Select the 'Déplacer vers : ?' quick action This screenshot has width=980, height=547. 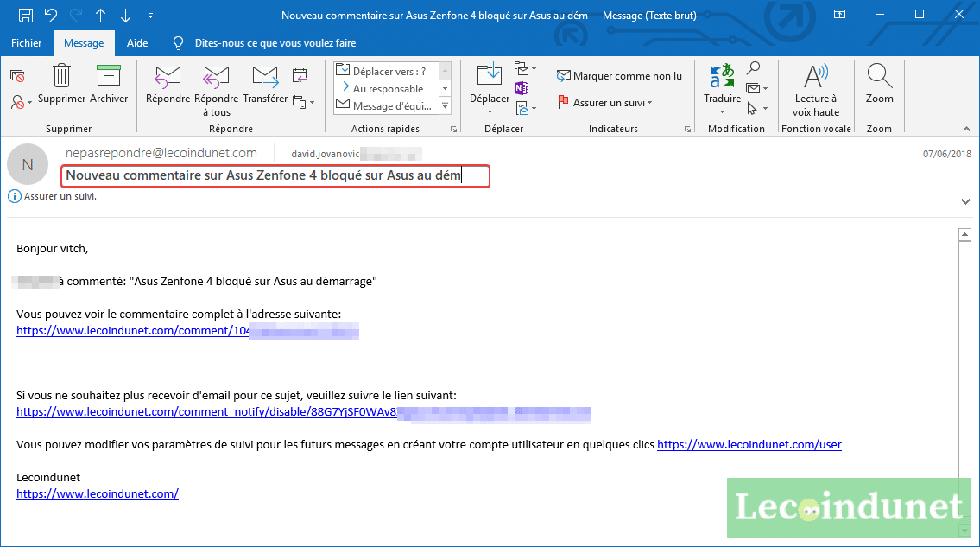386,71
